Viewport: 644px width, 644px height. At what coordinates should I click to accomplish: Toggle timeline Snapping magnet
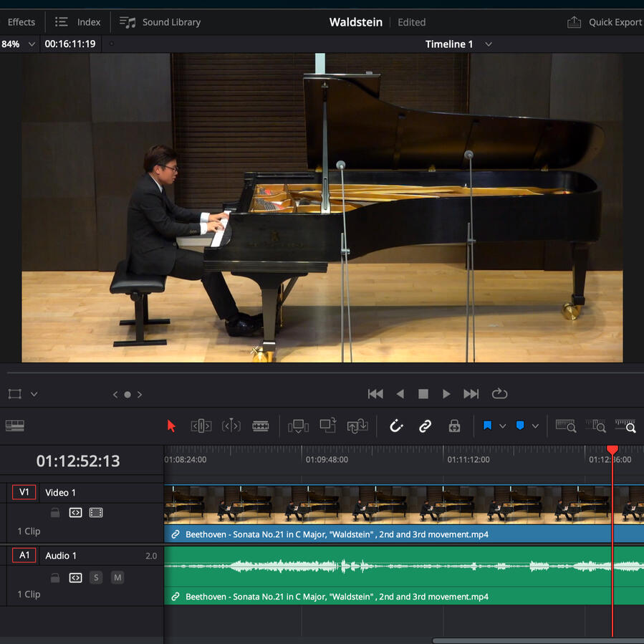[396, 426]
